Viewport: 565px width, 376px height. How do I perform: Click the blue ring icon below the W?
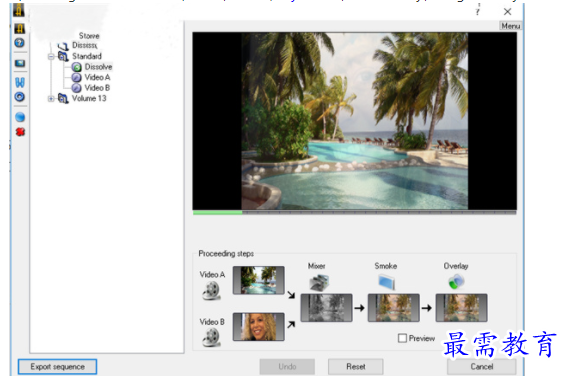pos(20,97)
